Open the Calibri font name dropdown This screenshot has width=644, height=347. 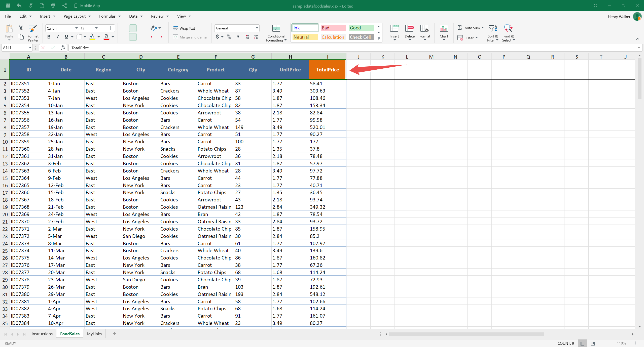point(76,28)
